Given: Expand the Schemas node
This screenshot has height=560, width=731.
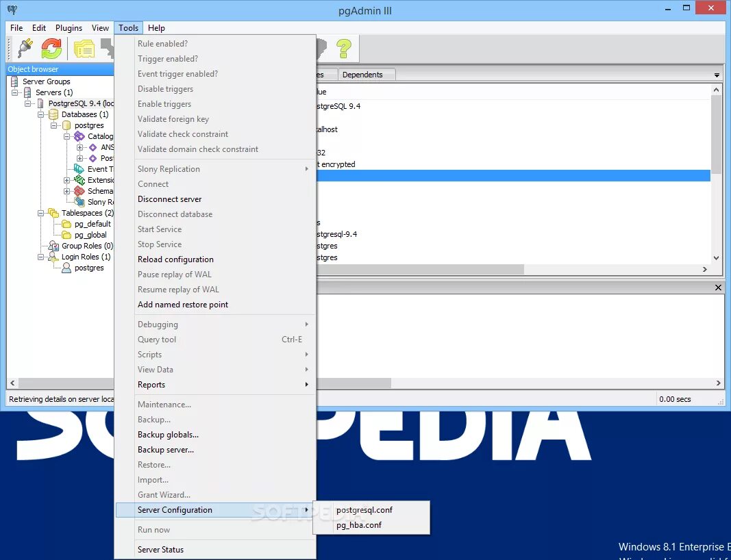Looking at the screenshot, I should click(66, 191).
